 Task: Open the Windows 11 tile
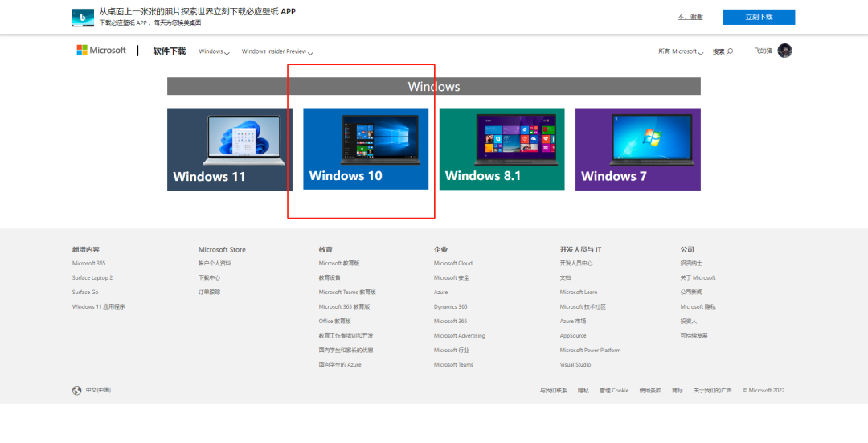[230, 149]
